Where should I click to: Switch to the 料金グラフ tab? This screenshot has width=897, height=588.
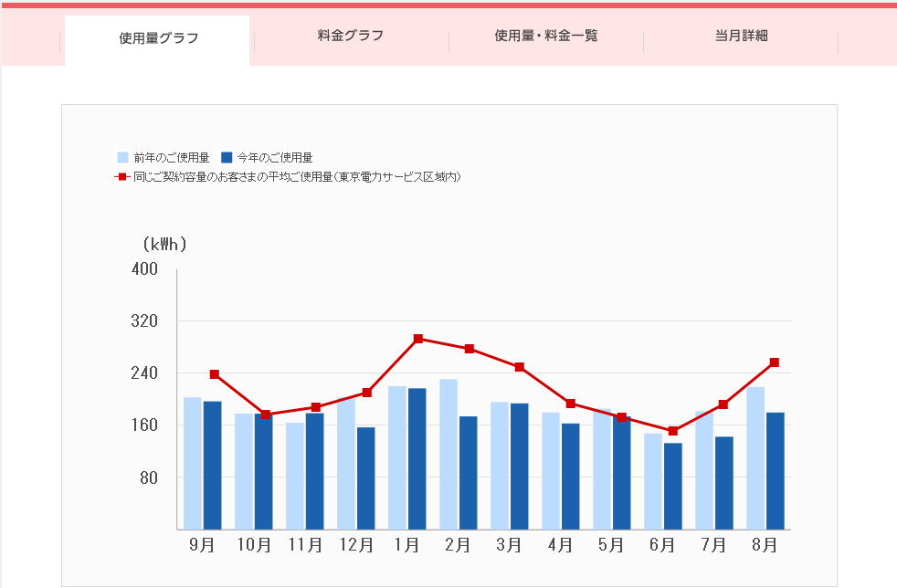[x=351, y=37]
